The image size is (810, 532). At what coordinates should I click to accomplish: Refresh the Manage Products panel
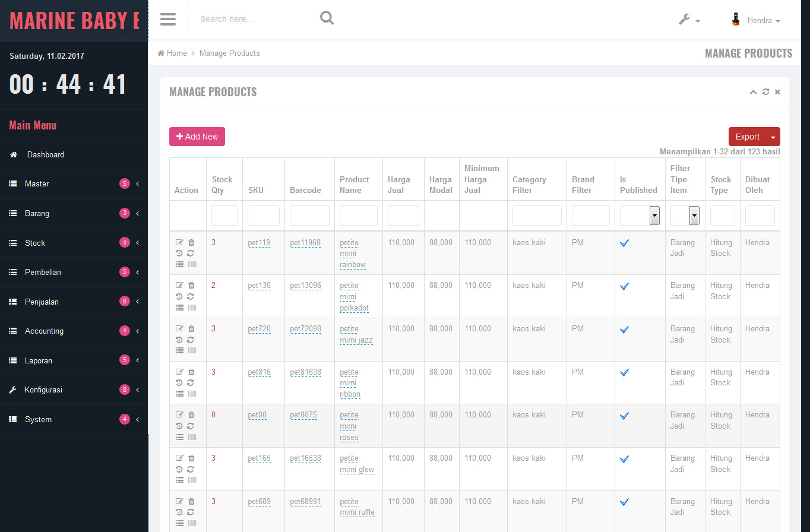765,92
